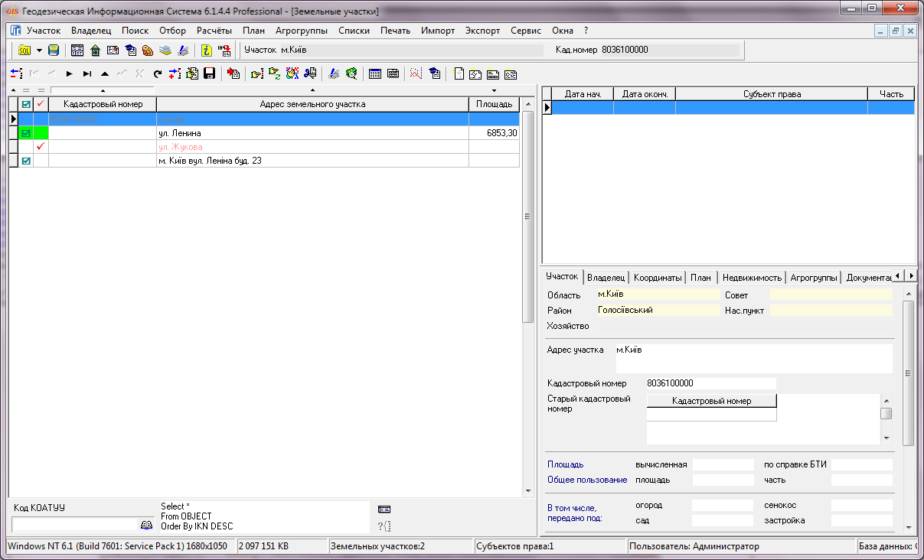This screenshot has width=924, height=560.
Task: Jump to the last record arrow
Action: pyautogui.click(x=87, y=73)
